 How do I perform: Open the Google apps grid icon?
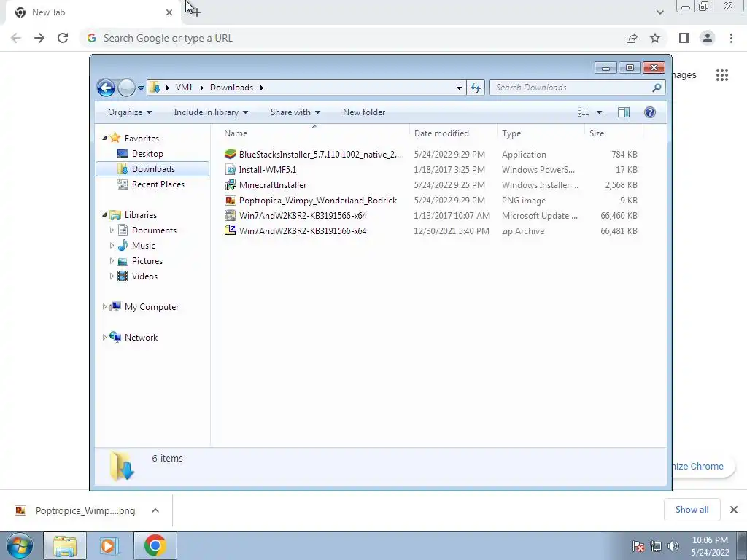[x=722, y=75]
